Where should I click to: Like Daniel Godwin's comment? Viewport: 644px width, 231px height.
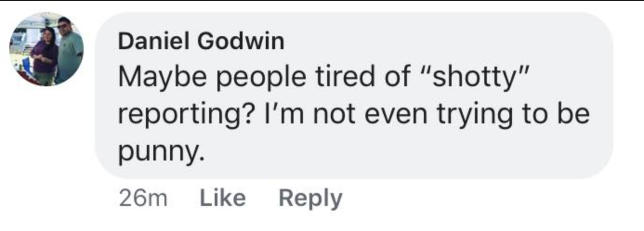point(223,198)
